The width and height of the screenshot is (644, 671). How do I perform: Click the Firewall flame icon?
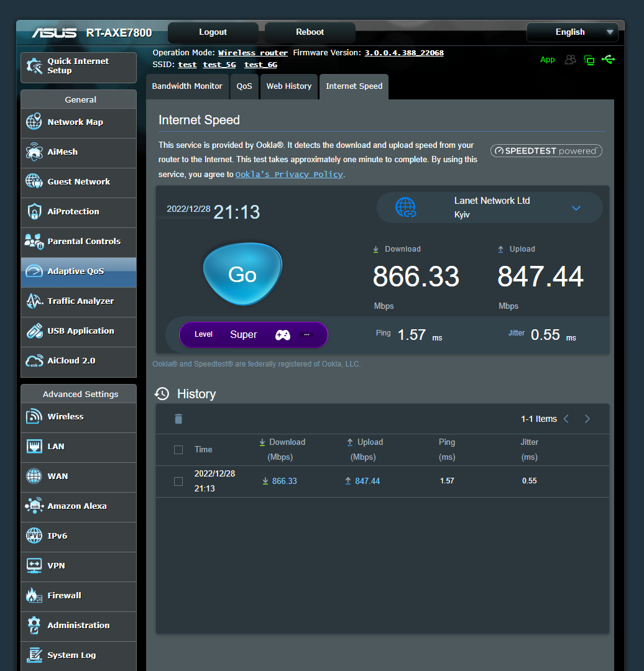pyautogui.click(x=34, y=595)
